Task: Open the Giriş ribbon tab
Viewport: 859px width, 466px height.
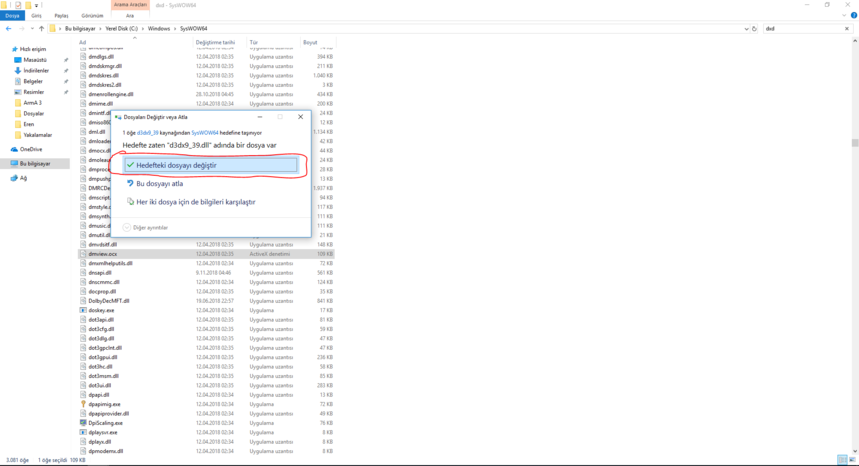Action: click(36, 16)
